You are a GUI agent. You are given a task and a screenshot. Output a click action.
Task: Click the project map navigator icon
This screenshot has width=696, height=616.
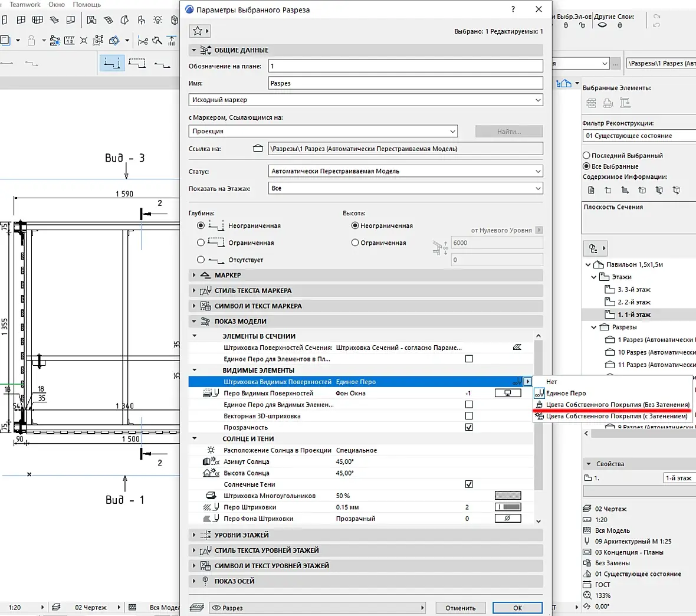(x=564, y=84)
